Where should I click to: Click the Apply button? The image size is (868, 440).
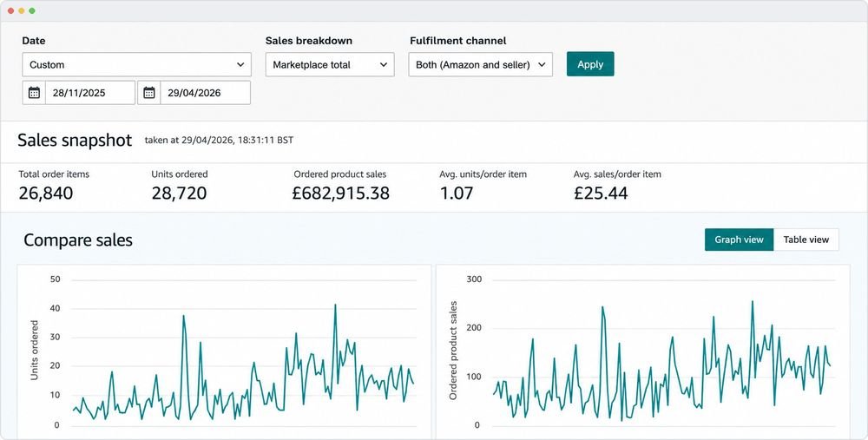pyautogui.click(x=590, y=64)
